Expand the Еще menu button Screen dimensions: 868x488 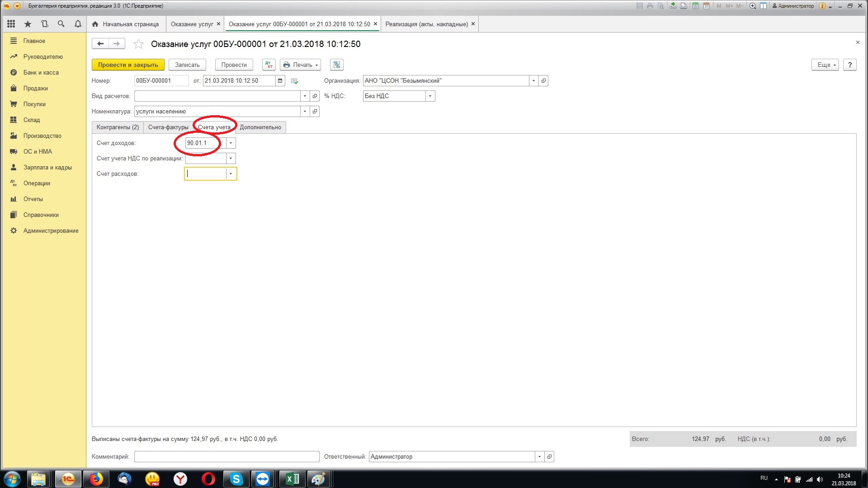pos(825,65)
